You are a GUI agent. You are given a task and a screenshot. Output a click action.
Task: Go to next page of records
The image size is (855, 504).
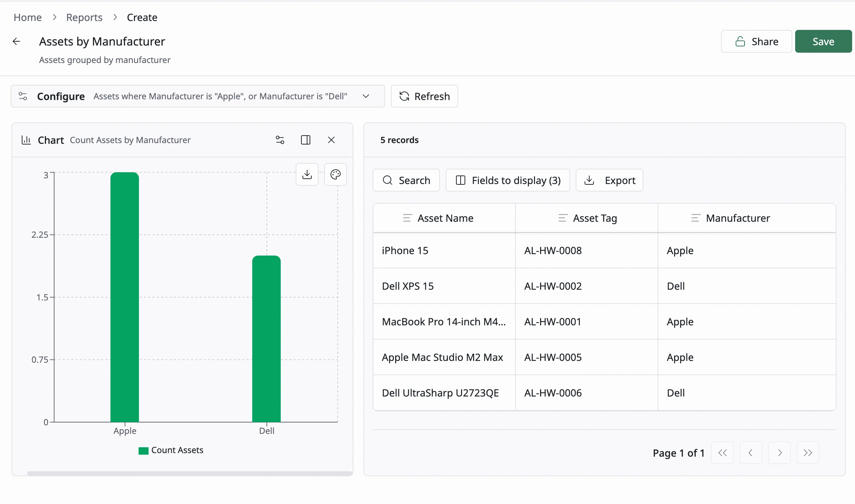[779, 453]
